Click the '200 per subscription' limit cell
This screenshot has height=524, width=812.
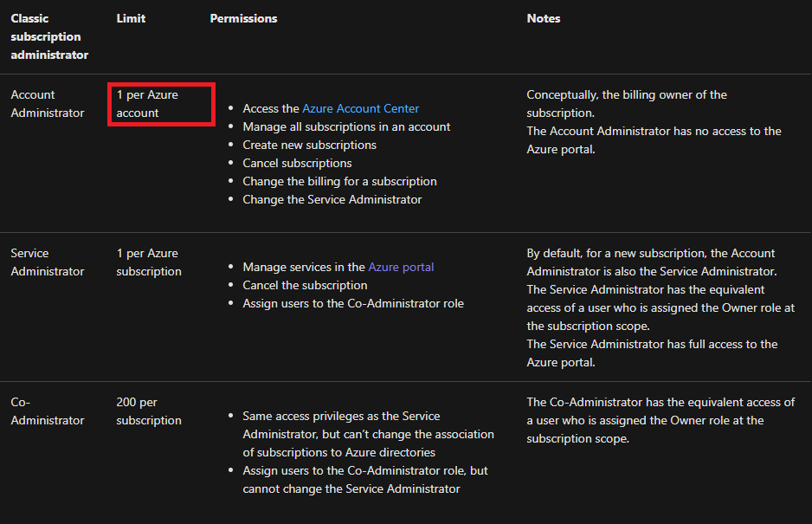(x=149, y=411)
